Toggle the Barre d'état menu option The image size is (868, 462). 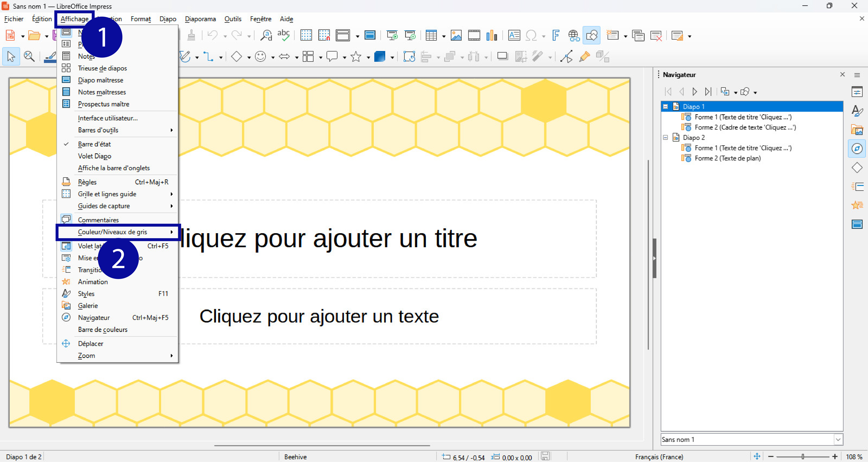coord(94,144)
